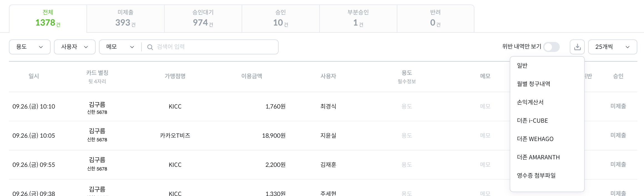The width and height of the screenshot is (644, 196).
Task: Switch to the 미제출 tab
Action: (125, 19)
